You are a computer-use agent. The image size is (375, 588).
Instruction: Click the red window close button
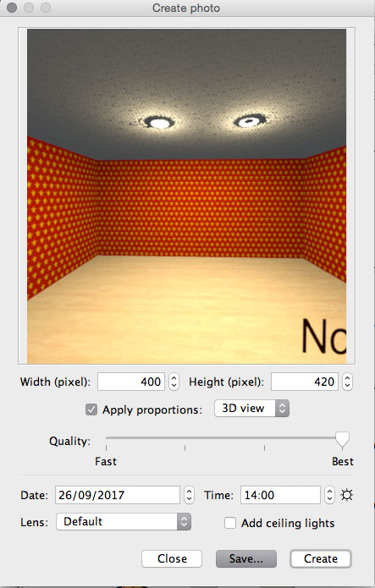point(12,8)
